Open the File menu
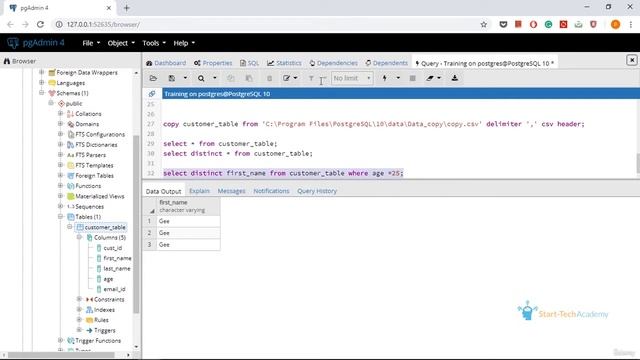The width and height of the screenshot is (640, 360). [x=91, y=43]
